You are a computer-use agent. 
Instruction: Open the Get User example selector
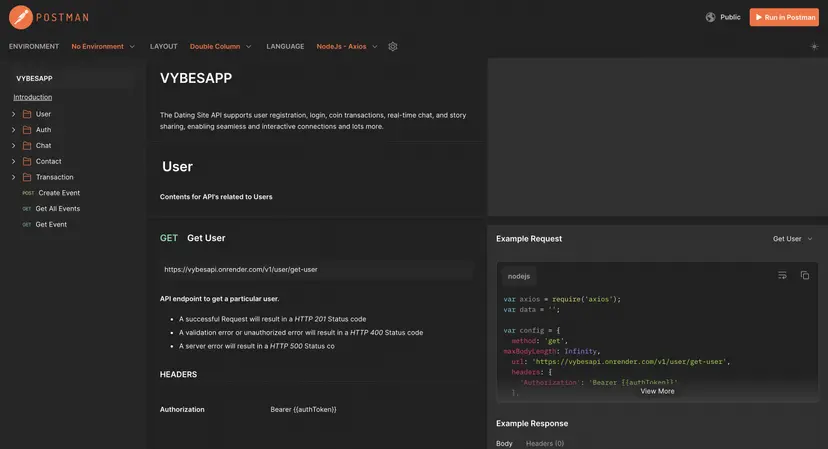[x=792, y=239]
